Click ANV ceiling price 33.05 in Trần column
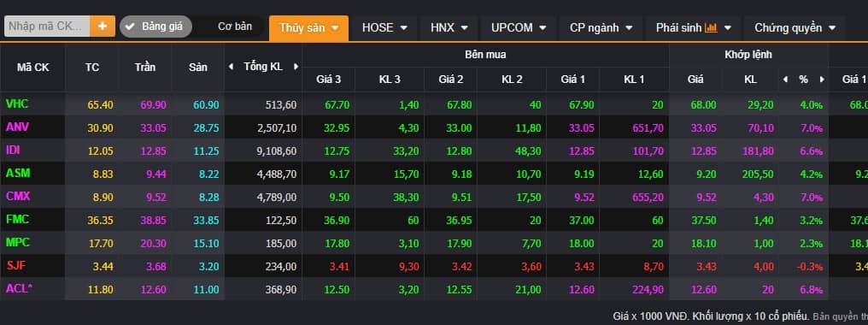Screen dimensions: 868x325 [153, 128]
